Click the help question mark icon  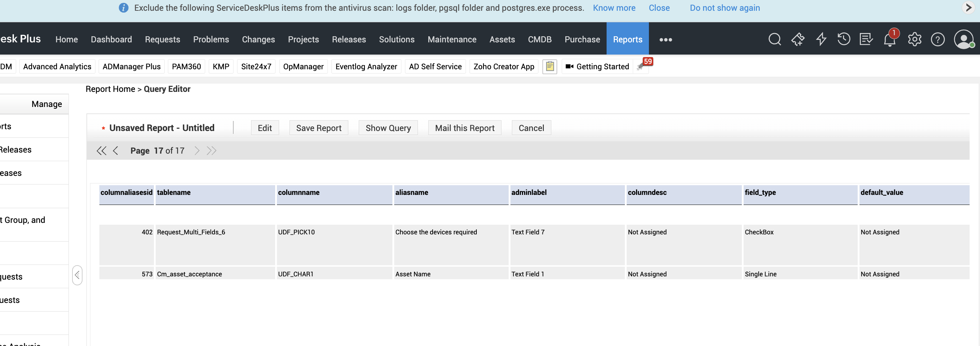click(937, 39)
